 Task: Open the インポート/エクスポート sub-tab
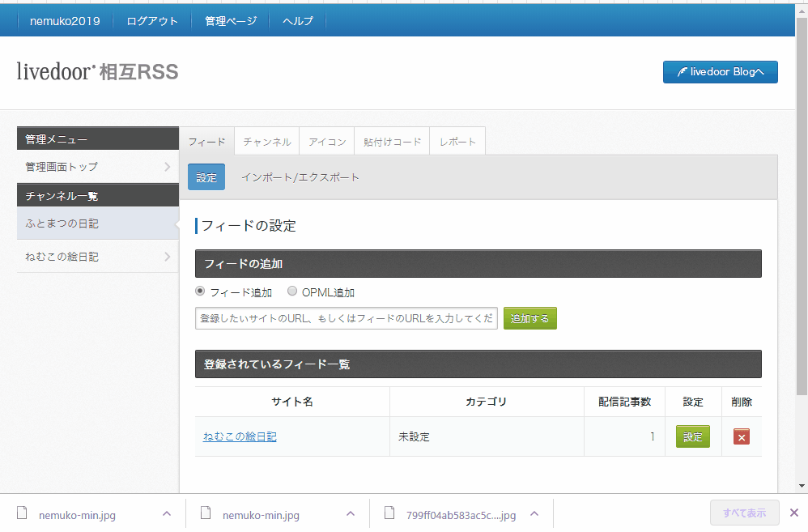(x=300, y=177)
